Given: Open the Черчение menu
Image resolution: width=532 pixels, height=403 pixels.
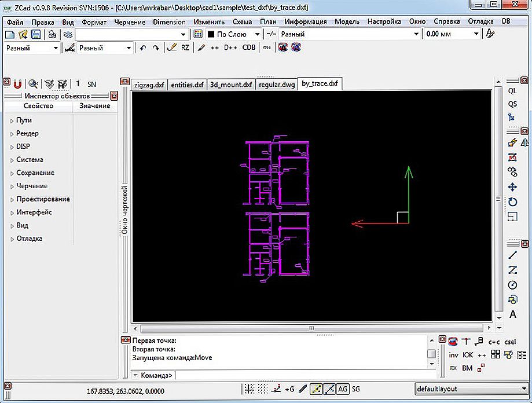Looking at the screenshot, I should 130,22.
